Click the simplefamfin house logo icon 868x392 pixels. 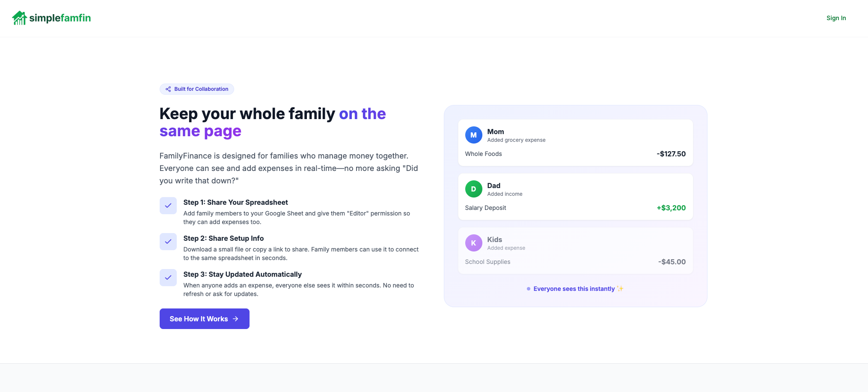[19, 18]
